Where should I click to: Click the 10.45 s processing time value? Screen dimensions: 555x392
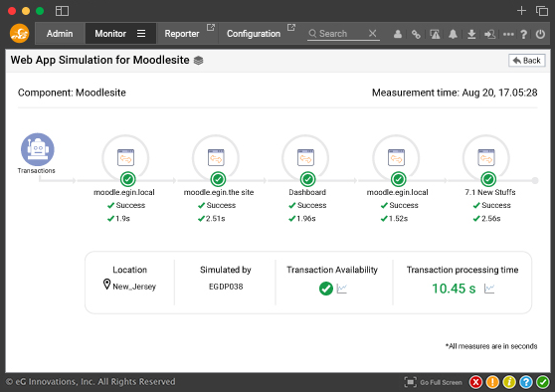[x=454, y=289]
